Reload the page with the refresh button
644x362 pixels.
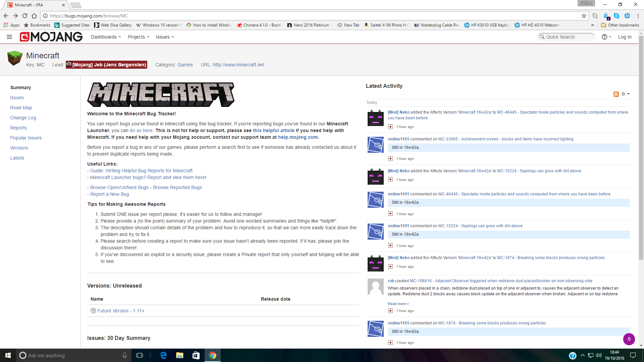click(25, 16)
